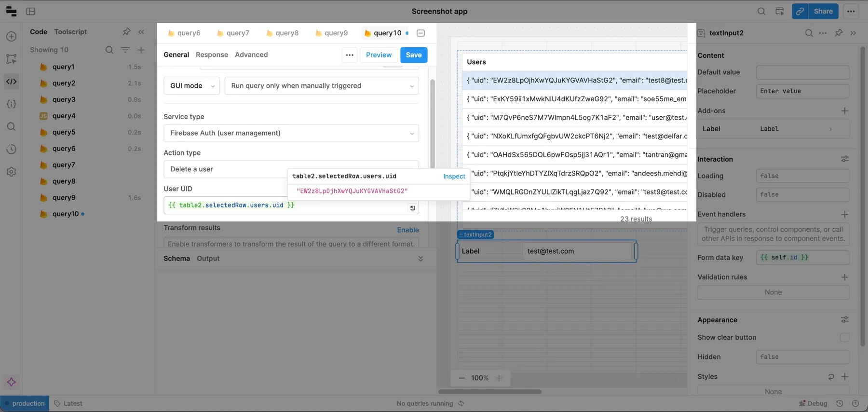Open the top-right more options menu
This screenshot has width=868, height=412.
click(x=851, y=11)
